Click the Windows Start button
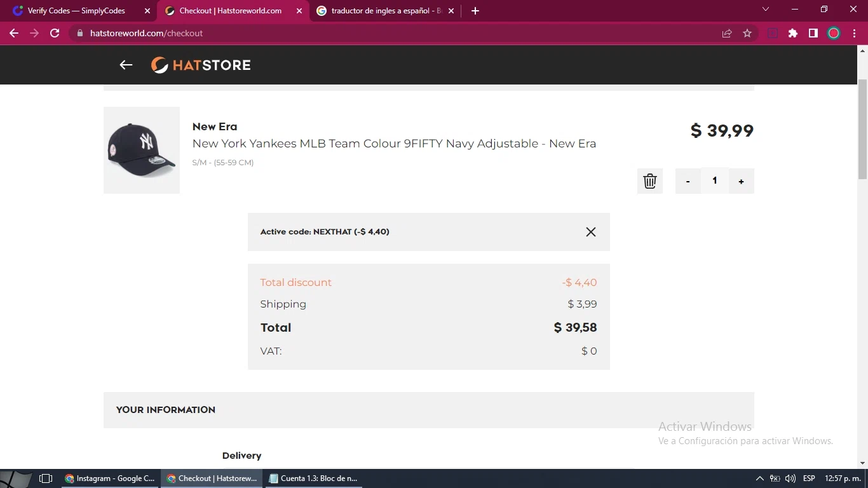 (17, 478)
